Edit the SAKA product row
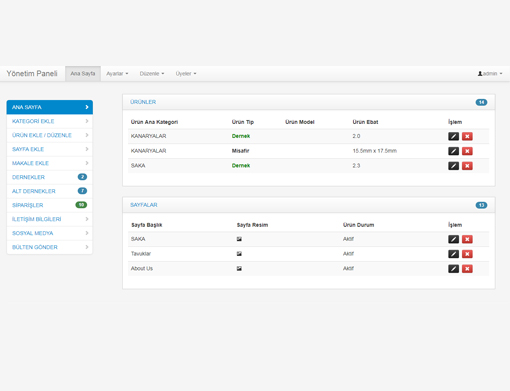Image resolution: width=510 pixels, height=391 pixels. [453, 166]
